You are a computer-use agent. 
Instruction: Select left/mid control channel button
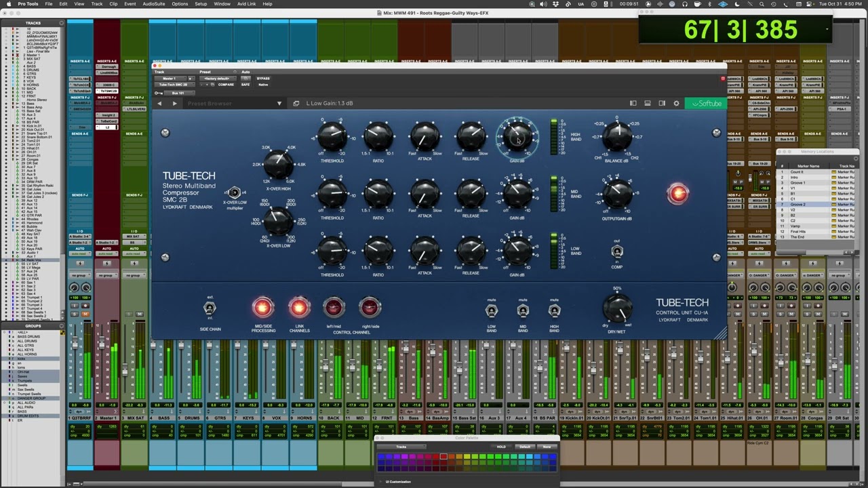[334, 308]
